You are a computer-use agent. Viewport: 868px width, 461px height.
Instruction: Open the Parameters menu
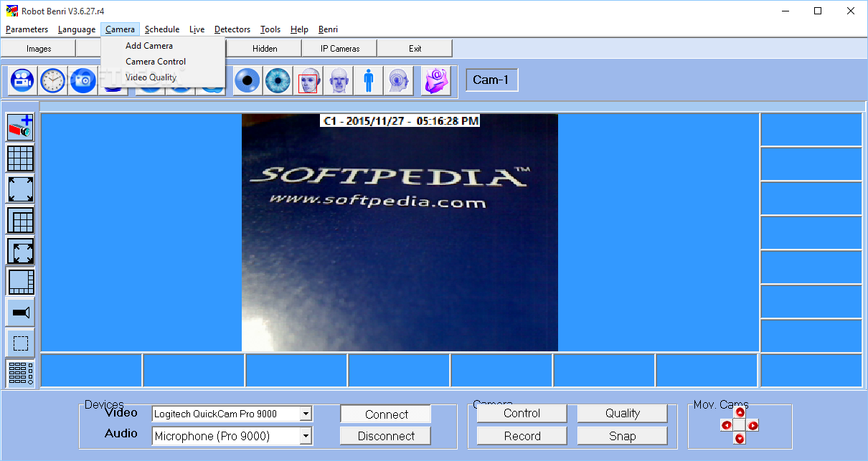[27, 29]
